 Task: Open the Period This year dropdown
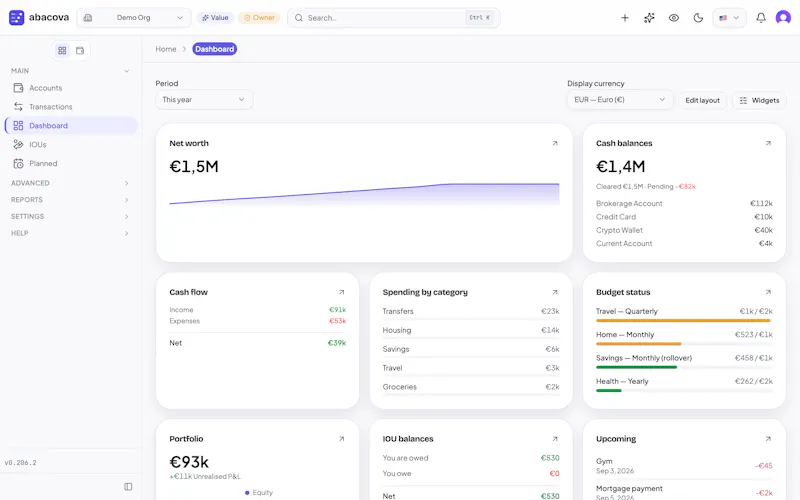point(204,99)
